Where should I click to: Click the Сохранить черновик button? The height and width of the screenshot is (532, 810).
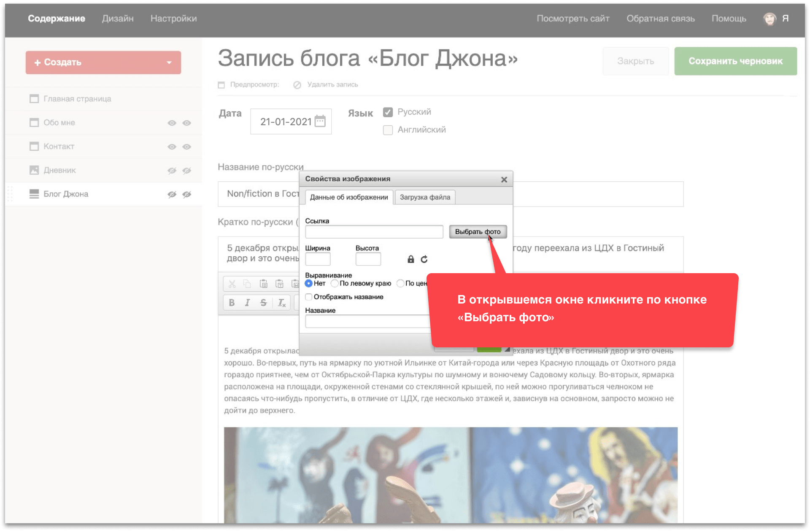point(735,61)
